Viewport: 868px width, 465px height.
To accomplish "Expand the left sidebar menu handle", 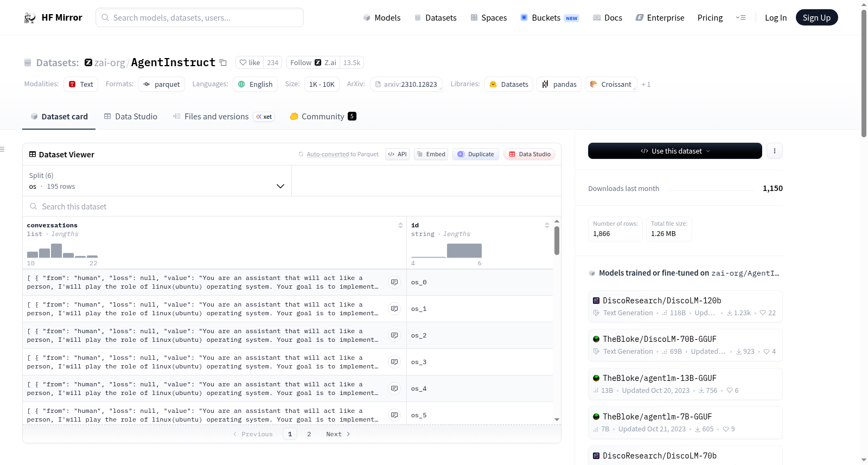I will 3,149.
